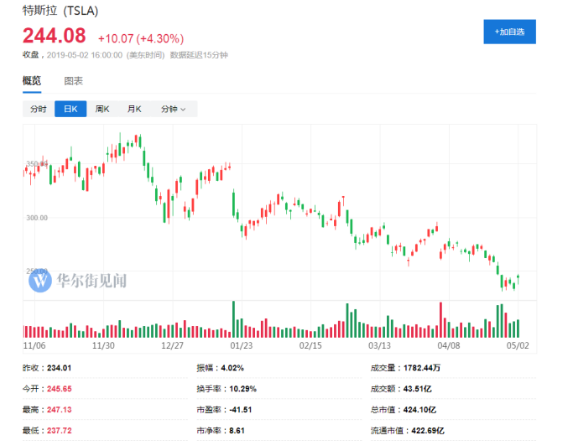Click the 市净率 value 8.61

tap(237, 431)
